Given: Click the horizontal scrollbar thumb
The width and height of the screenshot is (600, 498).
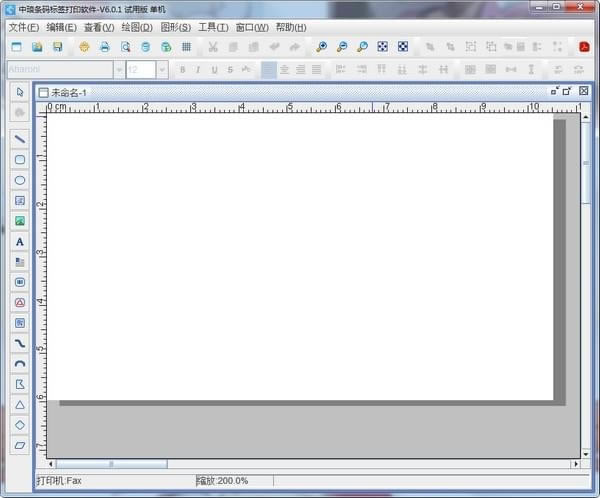Looking at the screenshot, I should coord(111,464).
